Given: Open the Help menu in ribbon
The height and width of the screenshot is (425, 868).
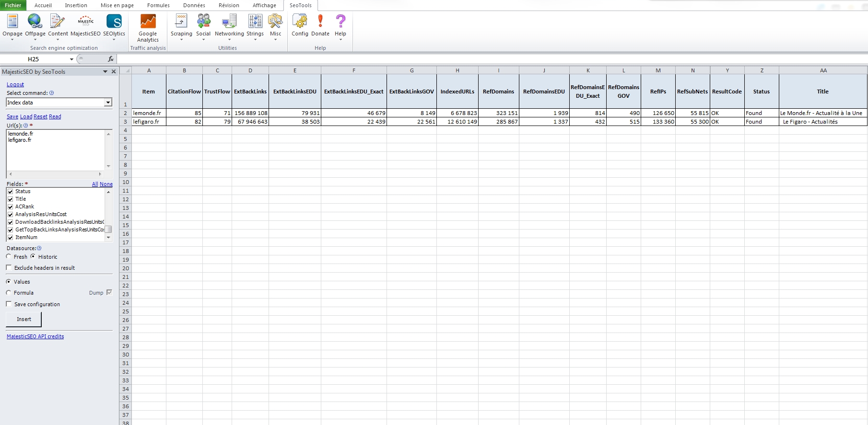Looking at the screenshot, I should pos(340,26).
